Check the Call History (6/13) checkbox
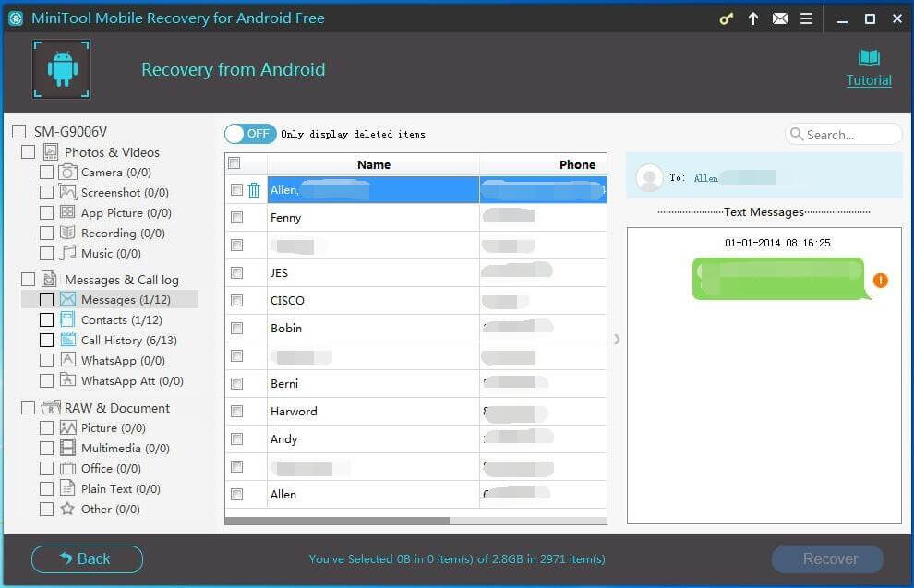The image size is (914, 588). (x=47, y=340)
